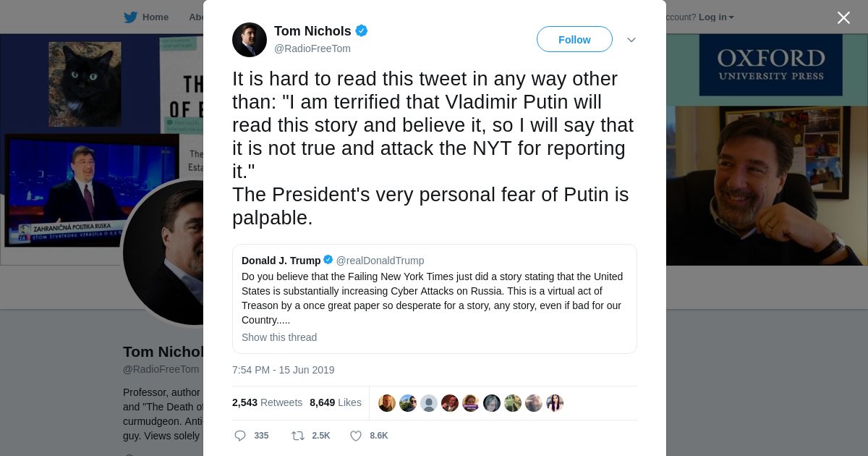868x456 pixels.
Task: Expand the tweet options chevron menu
Action: click(x=631, y=40)
